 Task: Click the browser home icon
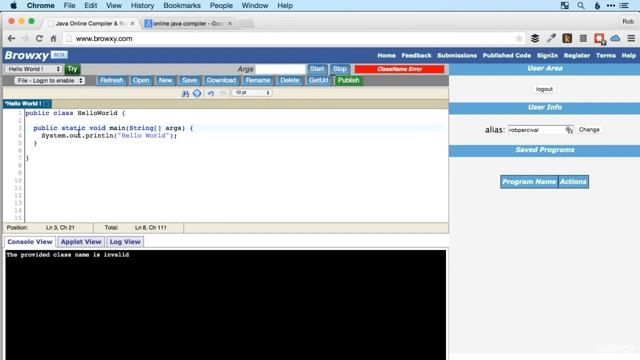pos(53,38)
